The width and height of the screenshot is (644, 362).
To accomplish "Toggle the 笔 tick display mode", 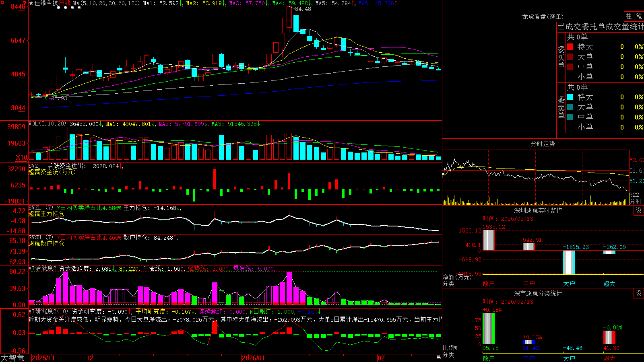I will pyautogui.click(x=639, y=16).
